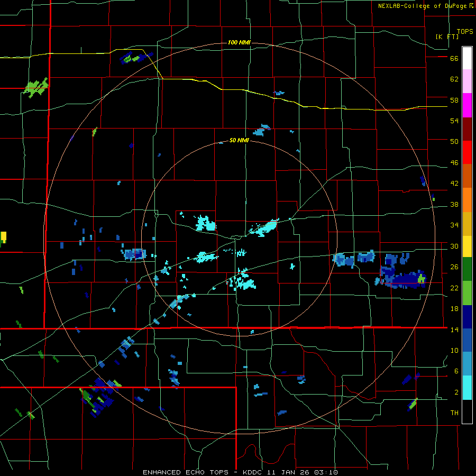The width and height of the screenshot is (476, 476).
Task: Click the "6" legend value
Action: 456,371
